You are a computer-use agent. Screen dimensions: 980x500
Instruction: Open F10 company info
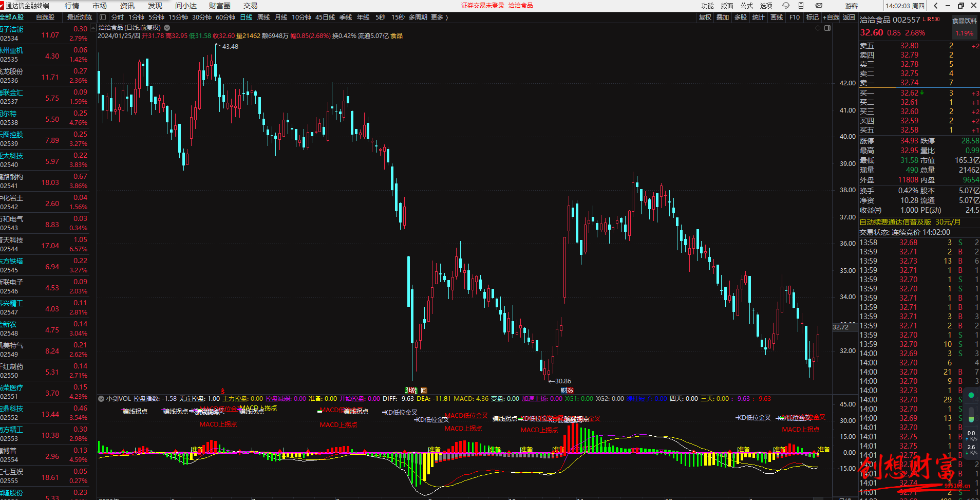pos(795,17)
